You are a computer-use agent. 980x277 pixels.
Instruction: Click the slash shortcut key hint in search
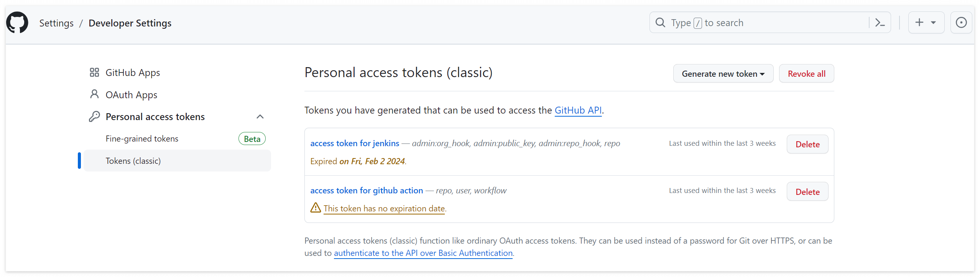tap(698, 23)
